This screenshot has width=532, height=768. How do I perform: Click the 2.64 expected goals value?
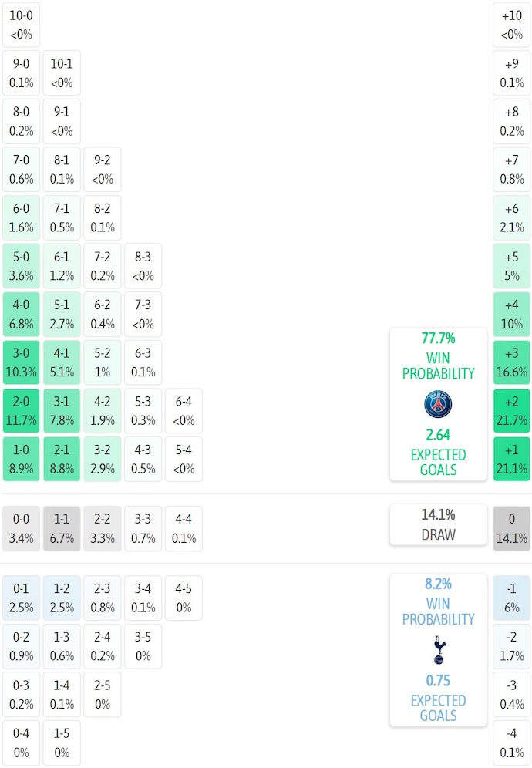[438, 435]
